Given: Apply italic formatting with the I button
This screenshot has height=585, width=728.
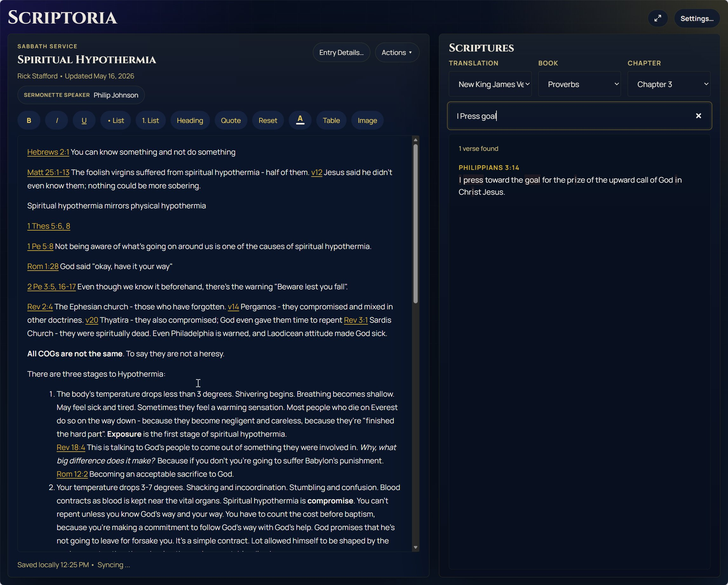Looking at the screenshot, I should pos(57,120).
